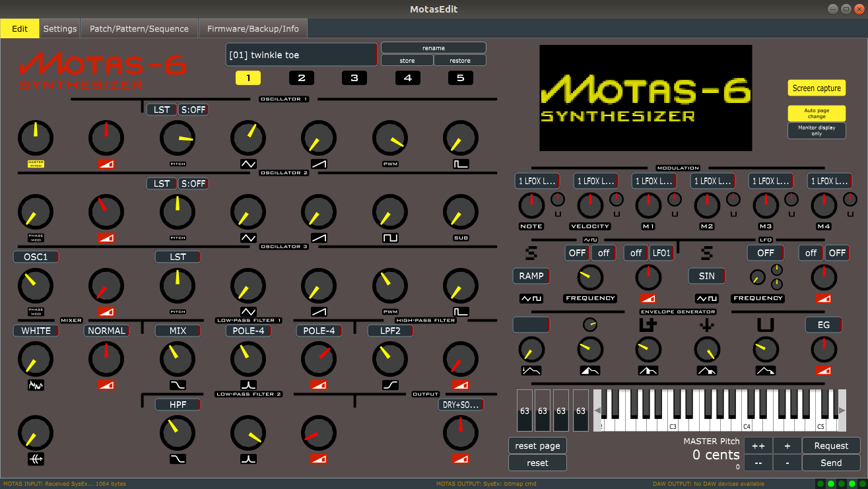Click the restore patch button
Image resolution: width=868 pixels, height=489 pixels.
pyautogui.click(x=460, y=60)
